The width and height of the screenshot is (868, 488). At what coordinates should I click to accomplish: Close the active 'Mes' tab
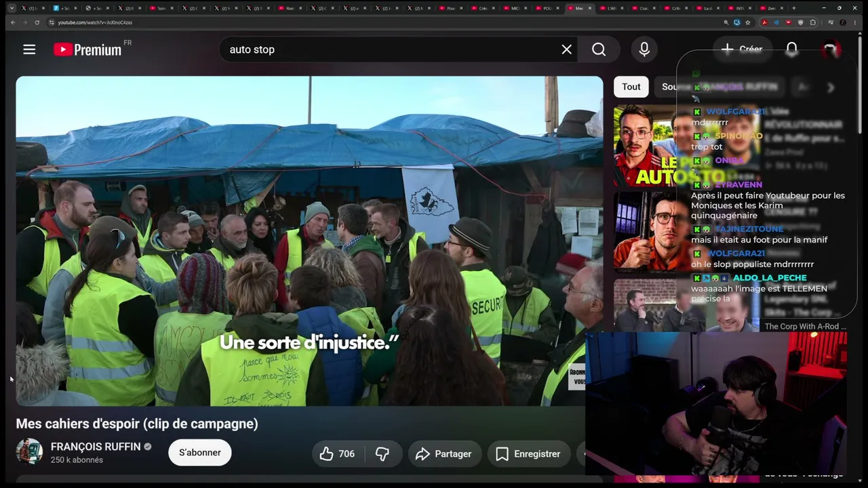coord(590,8)
